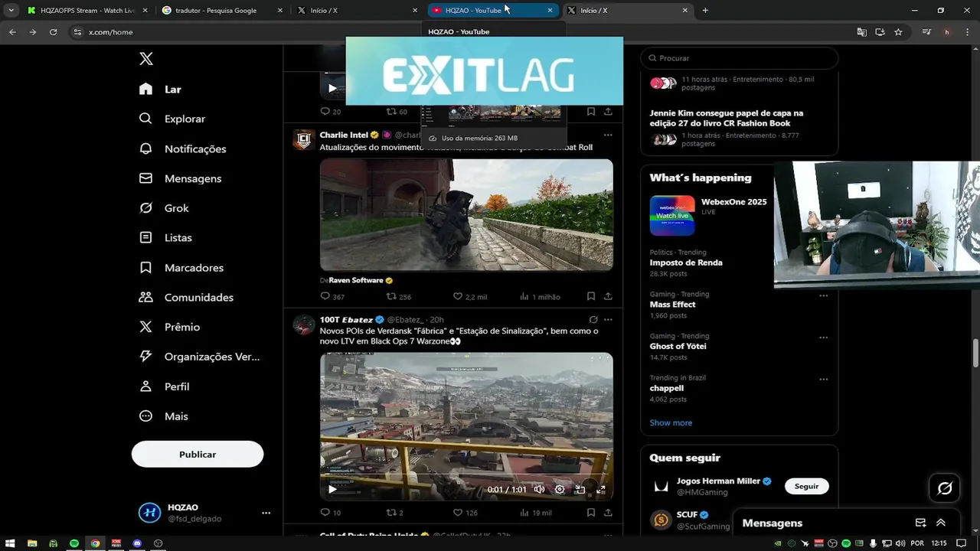Image resolution: width=980 pixels, height=551 pixels.
Task: Click Grok explain icon on Ebatez post
Action: [x=593, y=319]
